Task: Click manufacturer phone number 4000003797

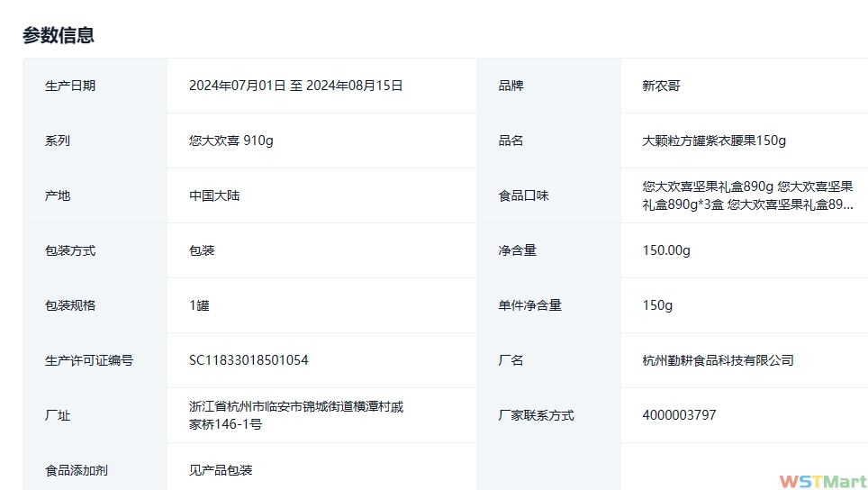Action: point(679,415)
